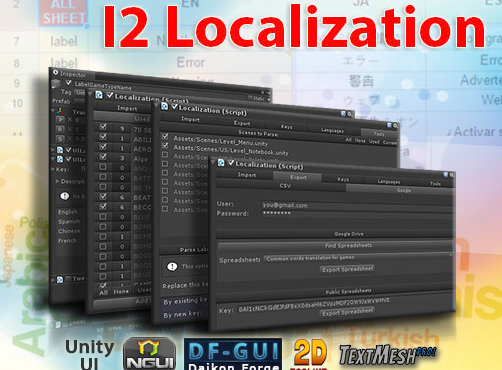Collapse key-list Localization (Script) foldout triangle

coord(90,94)
